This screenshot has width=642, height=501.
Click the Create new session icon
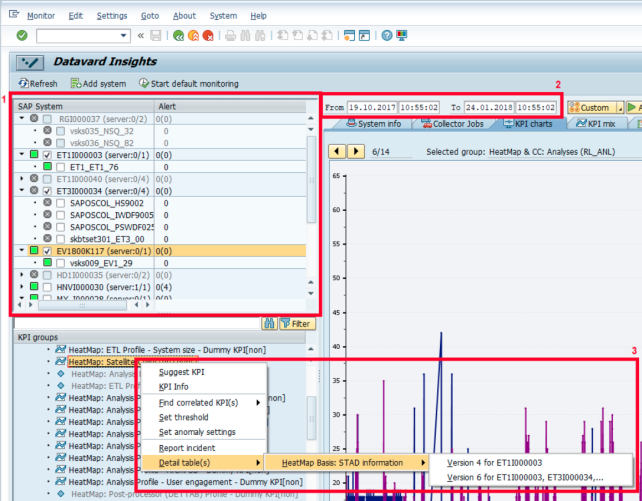pyautogui.click(x=349, y=36)
